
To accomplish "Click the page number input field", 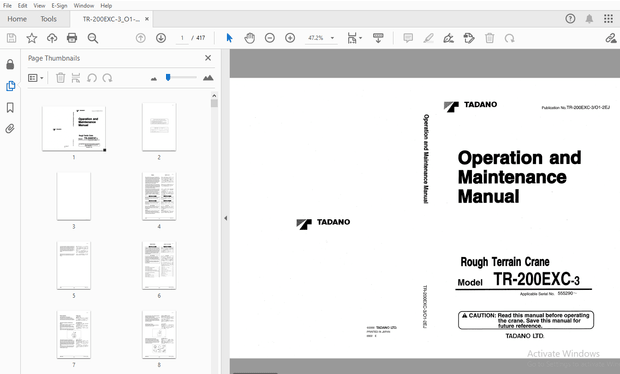I will click(x=182, y=38).
